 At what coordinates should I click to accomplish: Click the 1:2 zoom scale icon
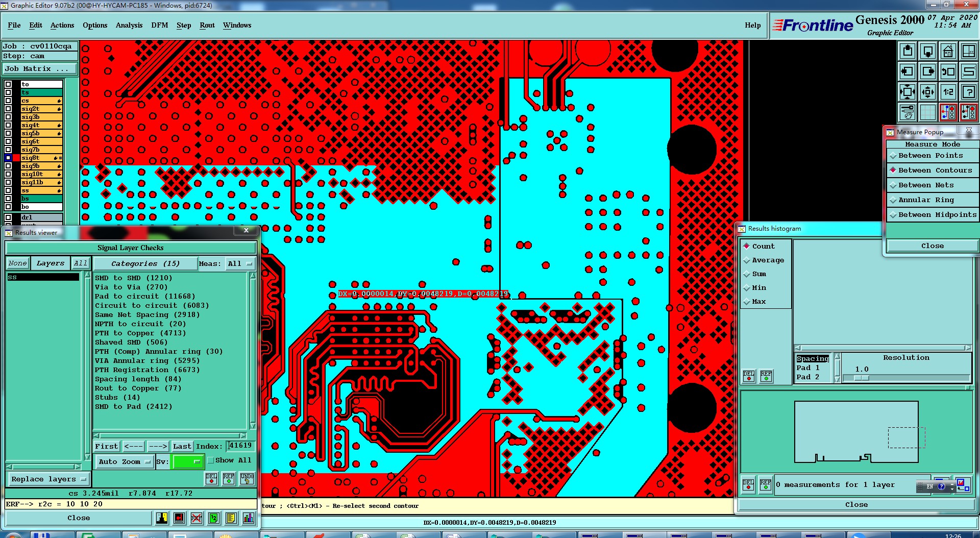(948, 92)
